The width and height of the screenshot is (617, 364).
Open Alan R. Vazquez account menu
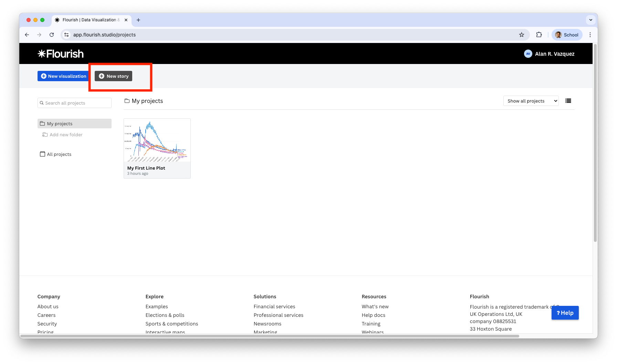click(549, 54)
